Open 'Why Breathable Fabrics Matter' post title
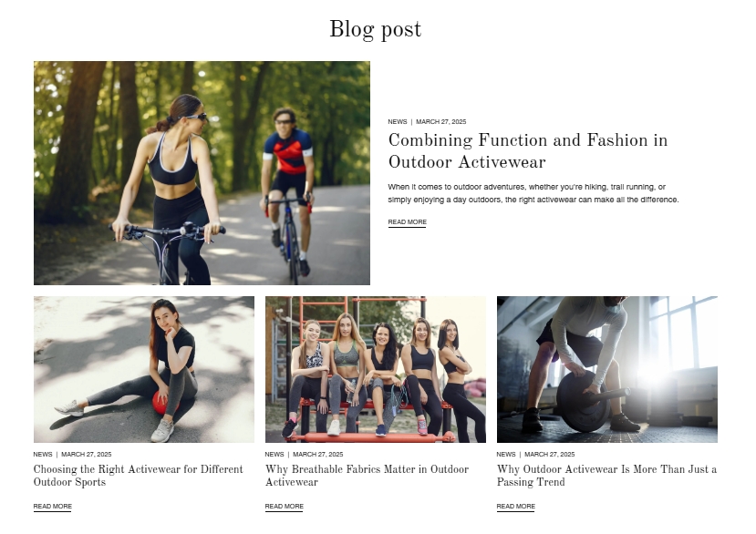The image size is (756, 534). pyautogui.click(x=367, y=475)
